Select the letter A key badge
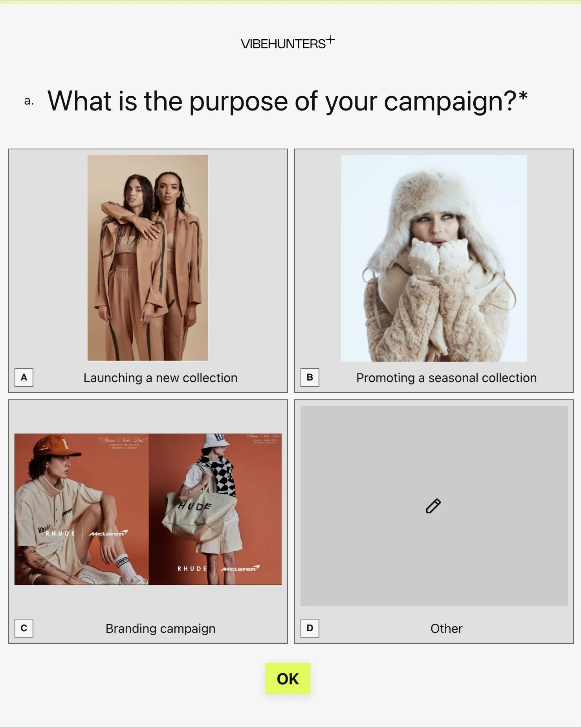The height and width of the screenshot is (728, 581). (x=24, y=377)
